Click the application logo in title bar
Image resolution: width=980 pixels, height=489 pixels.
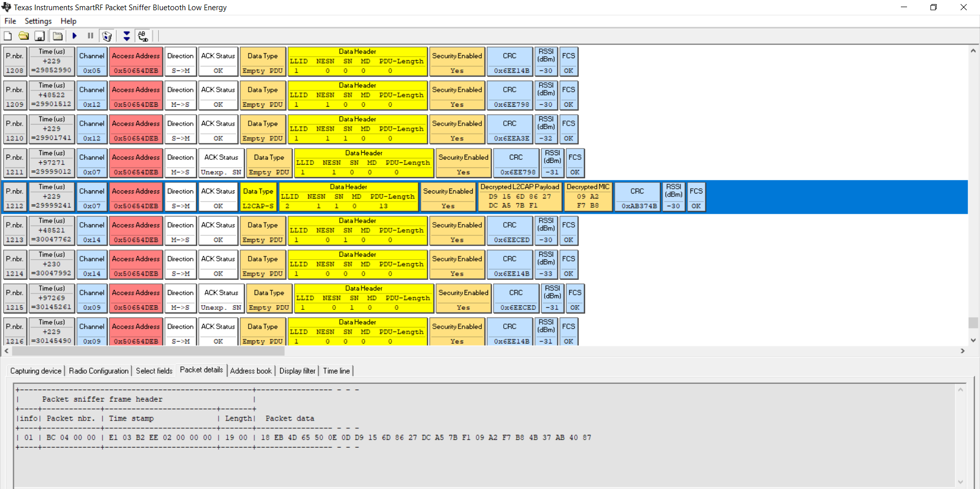click(x=6, y=7)
